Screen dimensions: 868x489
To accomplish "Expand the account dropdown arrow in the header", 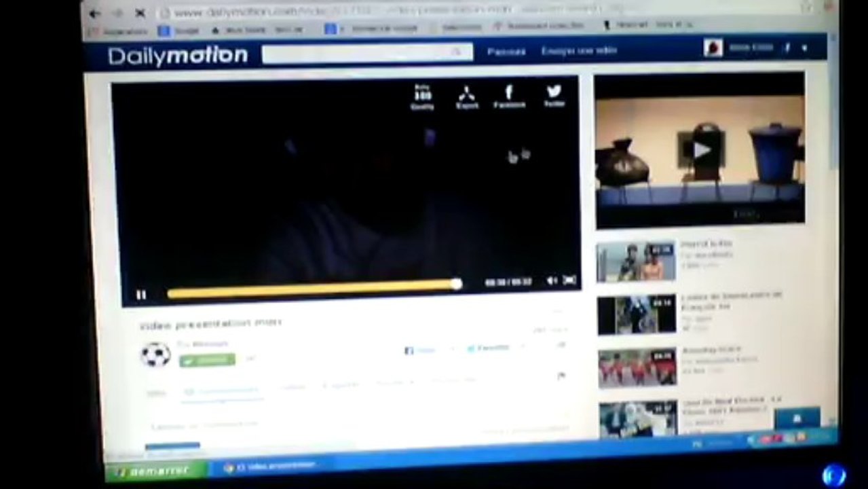I will (x=804, y=48).
